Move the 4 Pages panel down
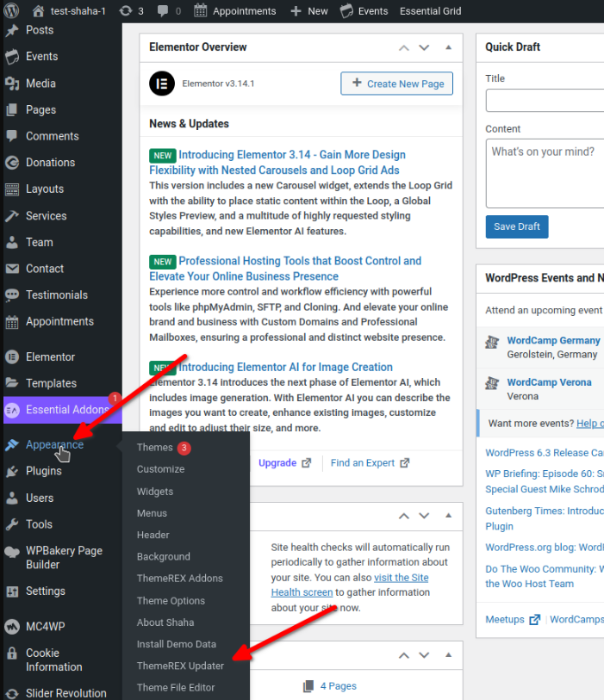 click(x=424, y=655)
